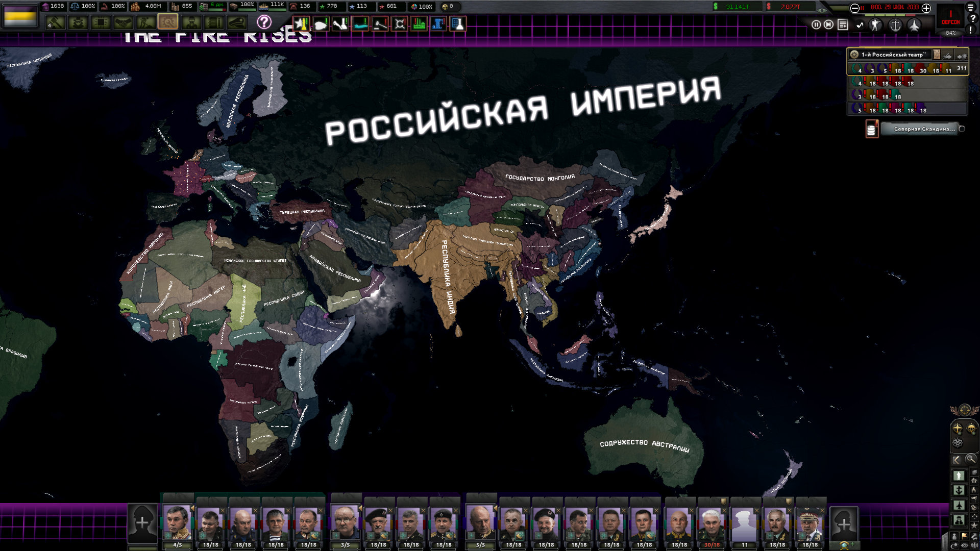The height and width of the screenshot is (551, 980).
Task: Open the Officer Corps cap icon
Action: (x=236, y=22)
